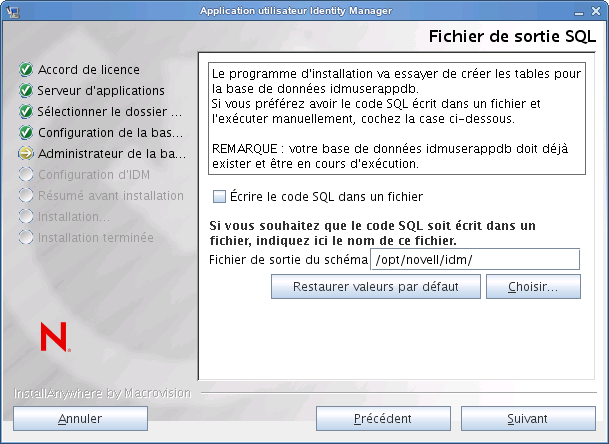Click the 'Configuration d'IDM' step label
Viewport: 609px width, 444px height.
click(94, 174)
